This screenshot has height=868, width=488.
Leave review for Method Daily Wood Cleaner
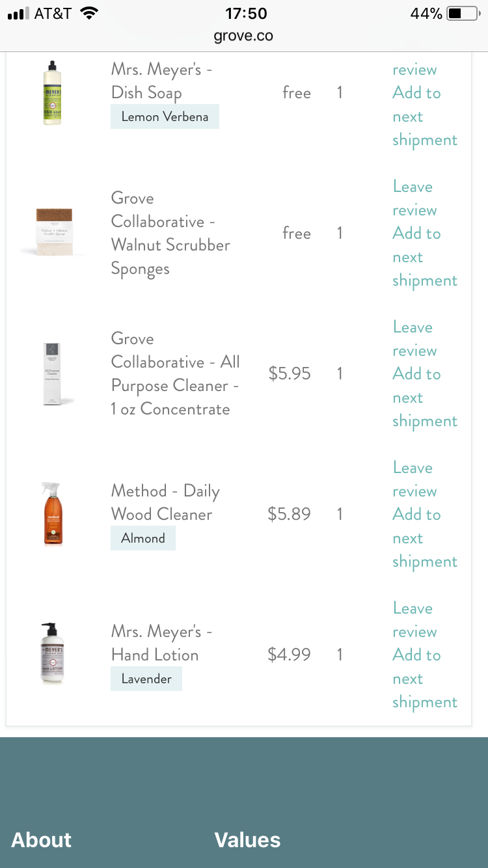(414, 480)
